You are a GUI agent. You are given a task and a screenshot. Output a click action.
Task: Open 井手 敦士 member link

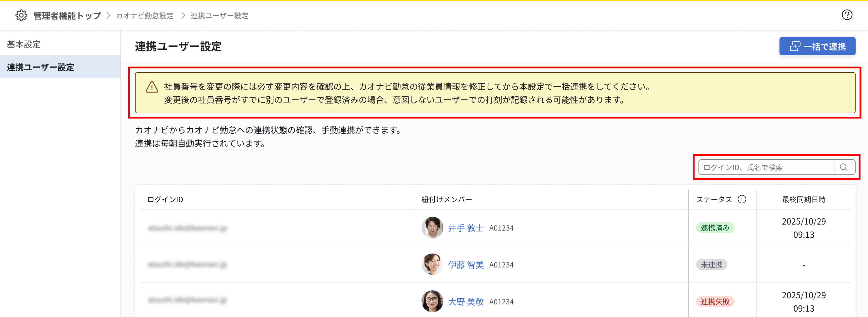[x=466, y=228]
